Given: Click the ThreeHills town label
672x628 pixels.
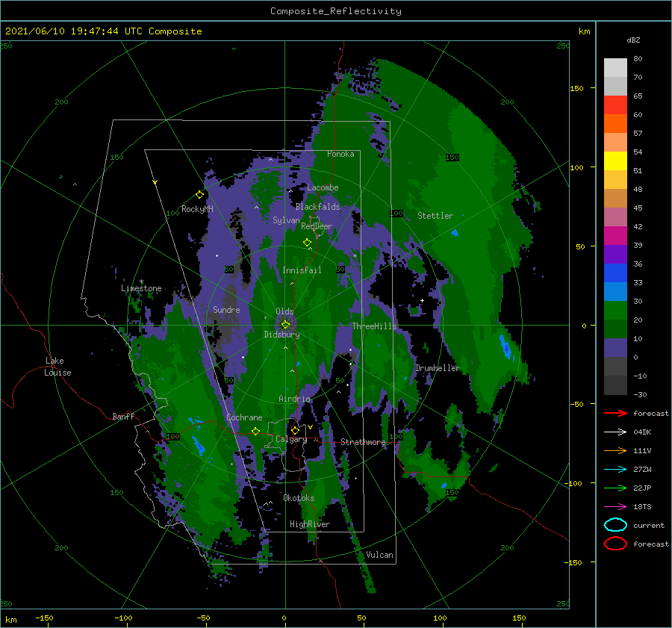Looking at the screenshot, I should (375, 326).
